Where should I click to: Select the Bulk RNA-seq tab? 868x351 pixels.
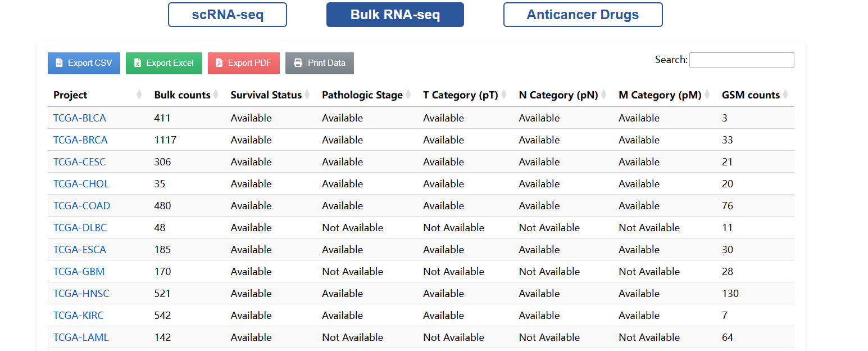394,15
